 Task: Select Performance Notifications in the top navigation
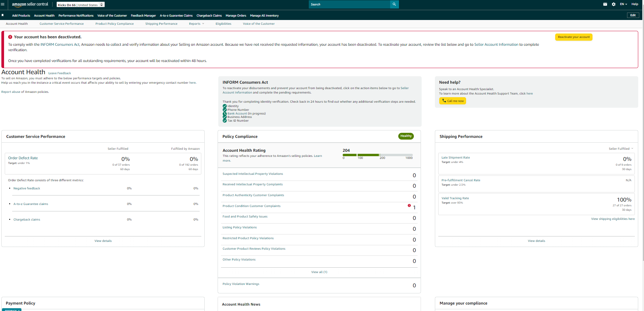[x=76, y=16]
